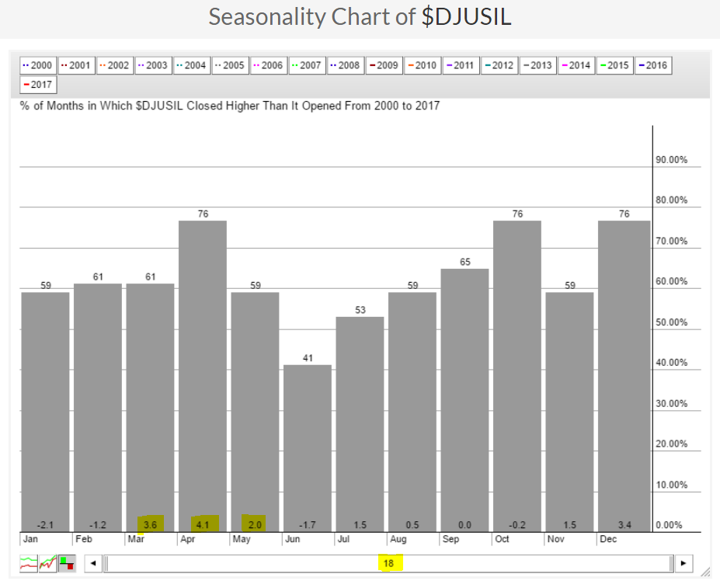Screen dimensions: 720x588
Task: Click the left arrow of year slider
Action: pyautogui.click(x=93, y=563)
